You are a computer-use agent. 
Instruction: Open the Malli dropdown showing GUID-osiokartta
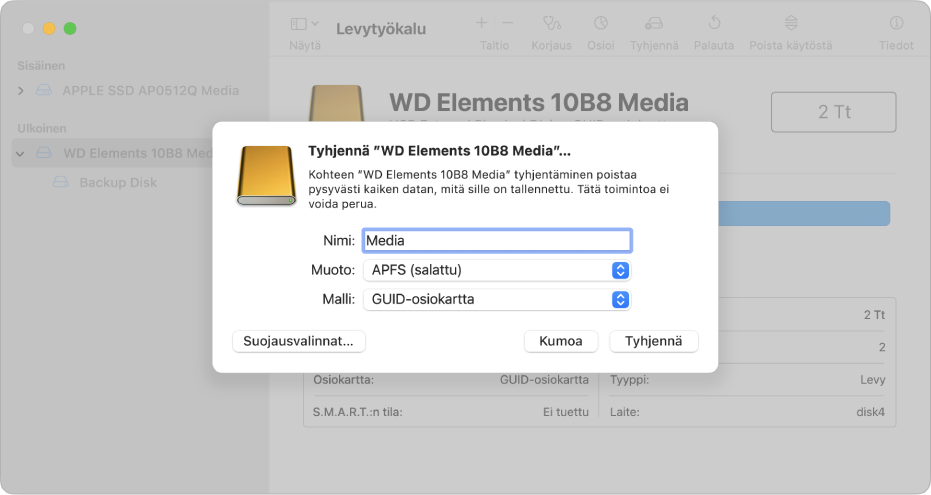[x=497, y=299]
